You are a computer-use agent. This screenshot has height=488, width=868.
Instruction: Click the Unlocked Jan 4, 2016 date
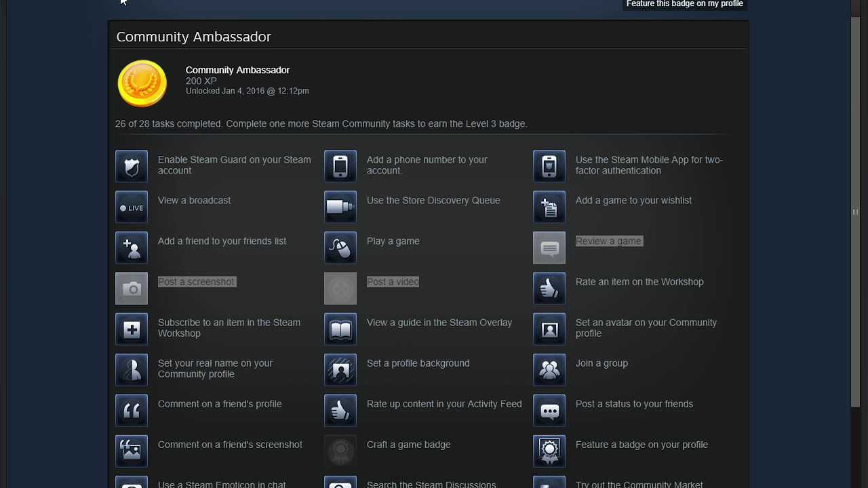point(248,91)
